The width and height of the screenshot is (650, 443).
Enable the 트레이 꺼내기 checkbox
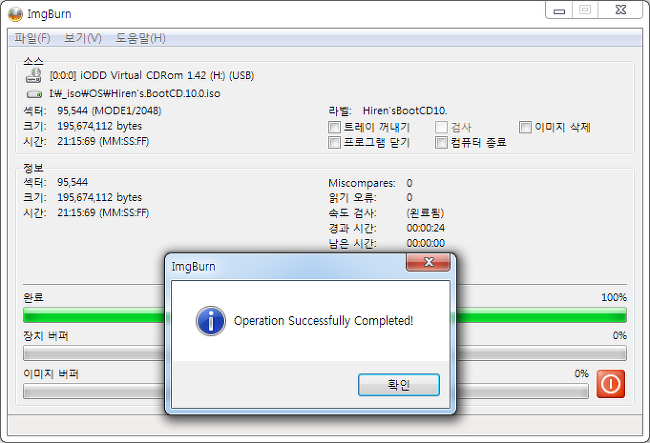point(334,127)
